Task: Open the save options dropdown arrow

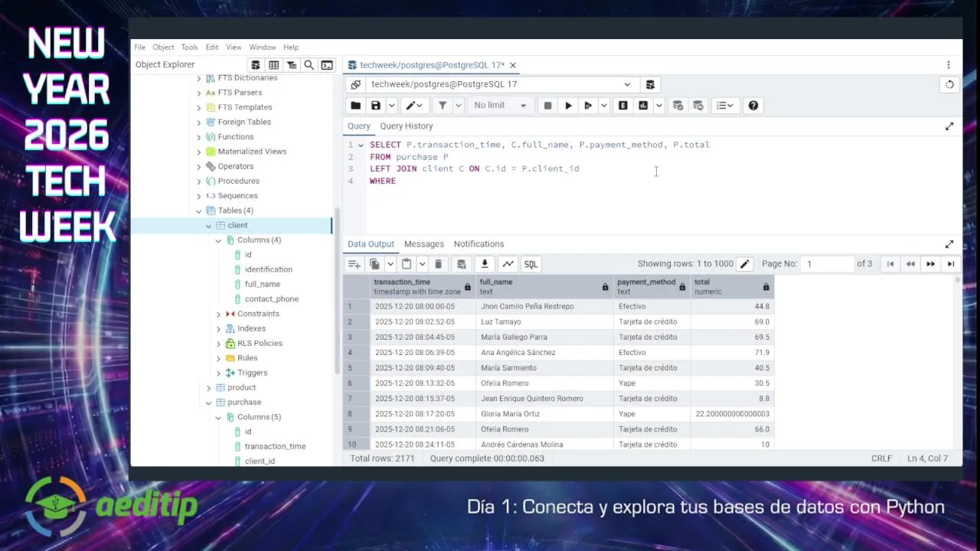Action: click(391, 106)
